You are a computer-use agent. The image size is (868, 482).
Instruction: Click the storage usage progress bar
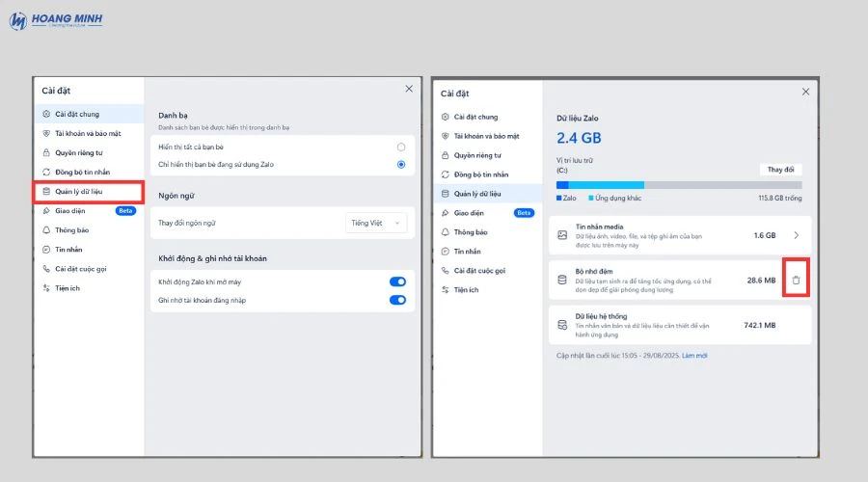[679, 185]
